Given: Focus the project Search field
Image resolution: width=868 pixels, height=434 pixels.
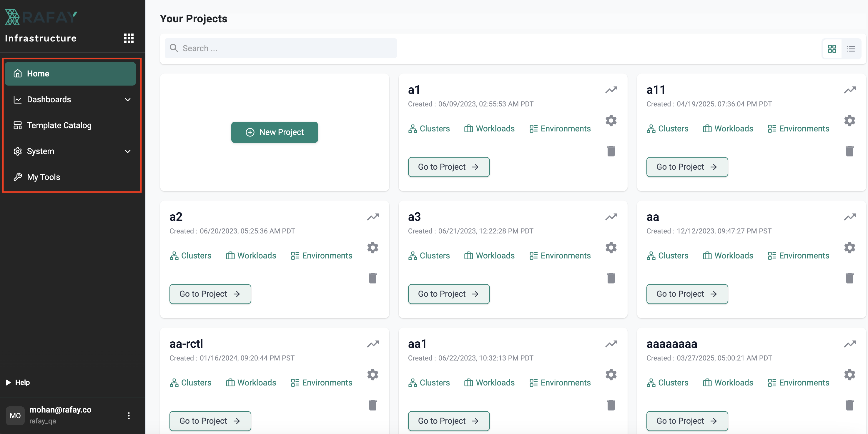Looking at the screenshot, I should coord(280,48).
